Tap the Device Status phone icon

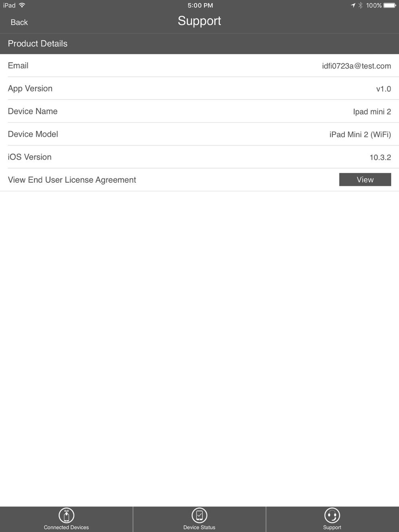(x=199, y=515)
